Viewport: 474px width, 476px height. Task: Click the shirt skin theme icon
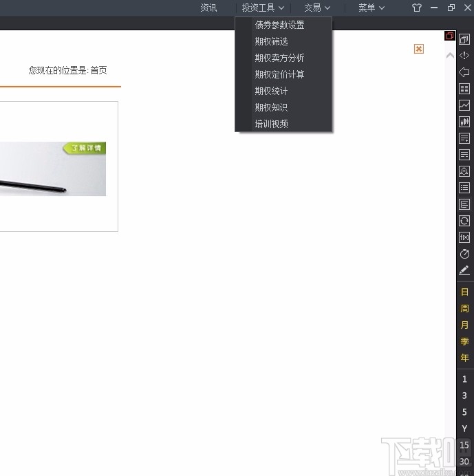(417, 8)
